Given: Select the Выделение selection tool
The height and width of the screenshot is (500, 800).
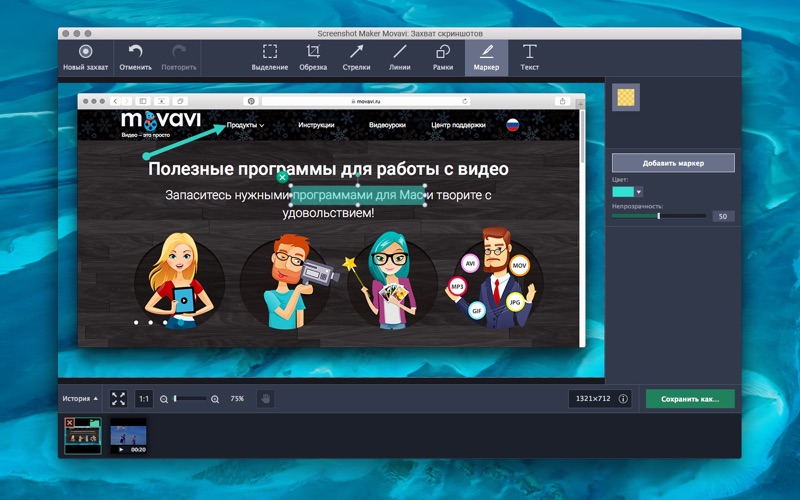Looking at the screenshot, I should pos(270,58).
